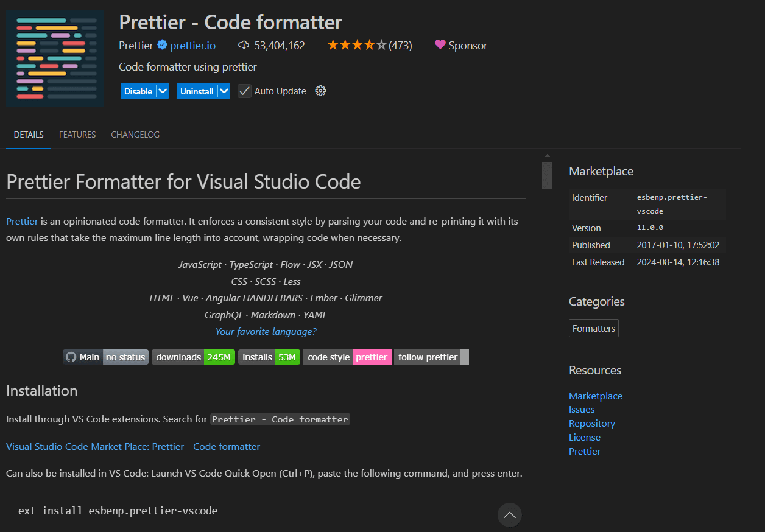Switch to the FEATURES tab

77,135
